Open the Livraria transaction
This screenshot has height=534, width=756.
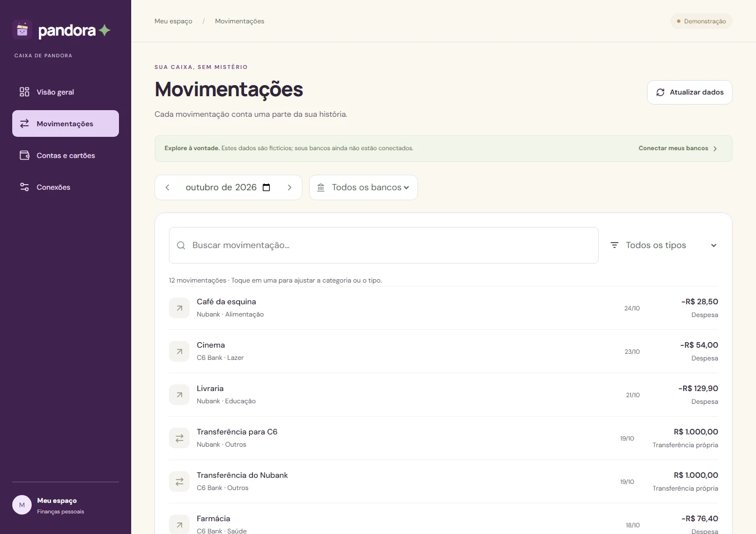click(x=444, y=395)
